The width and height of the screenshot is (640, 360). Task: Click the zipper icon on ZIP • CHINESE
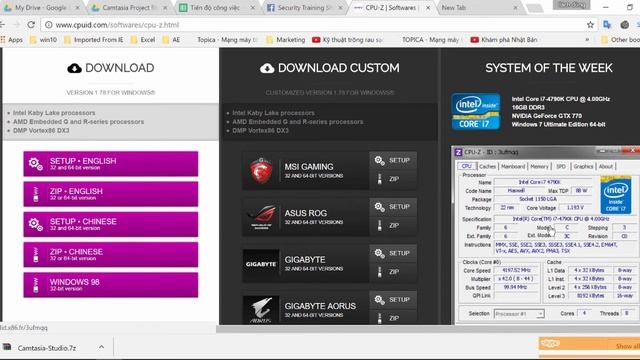tap(36, 255)
